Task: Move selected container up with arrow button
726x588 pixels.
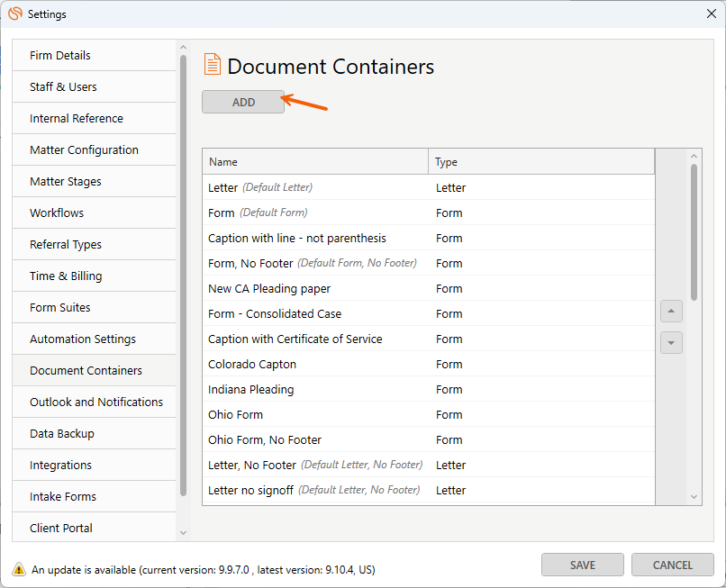Action: click(x=671, y=312)
